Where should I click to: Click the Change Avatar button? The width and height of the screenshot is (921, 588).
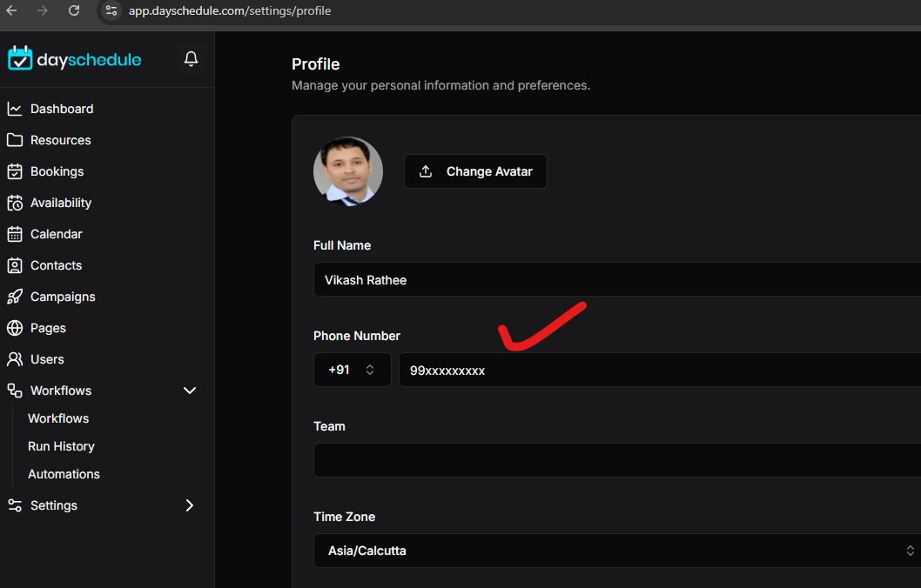point(475,171)
